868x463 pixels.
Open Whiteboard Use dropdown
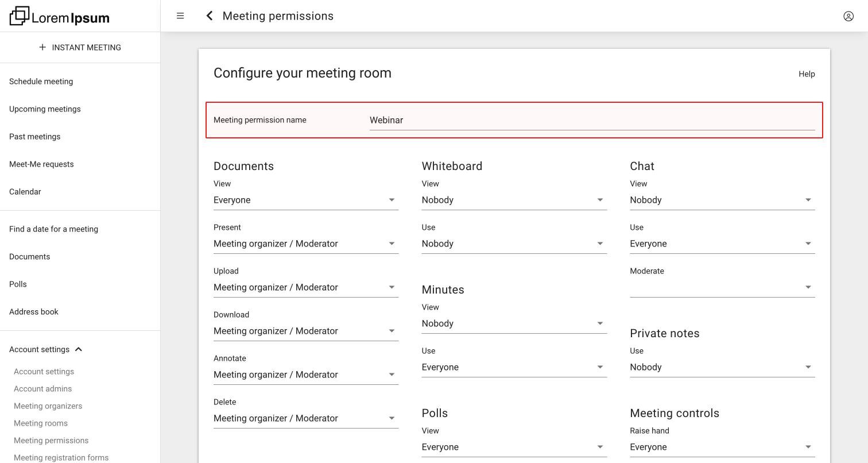pos(514,244)
